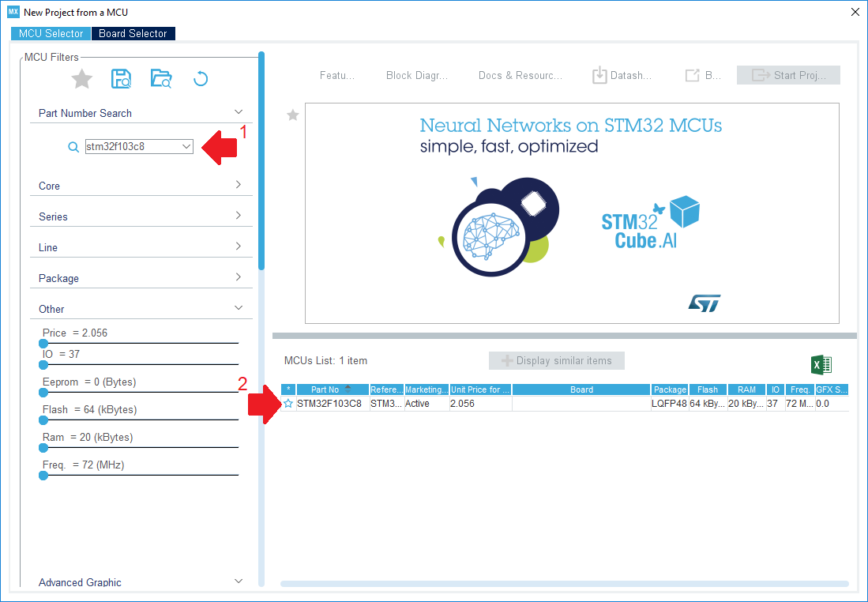Click Display similar items
The image size is (868, 602).
click(x=556, y=360)
